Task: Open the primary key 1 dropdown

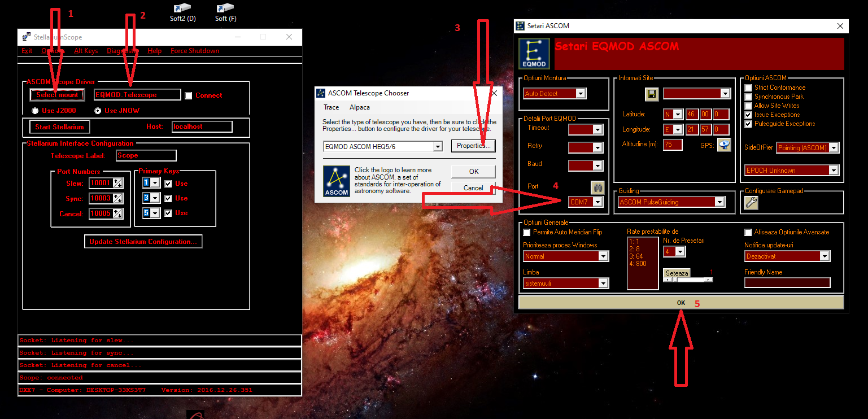Action: point(156,183)
